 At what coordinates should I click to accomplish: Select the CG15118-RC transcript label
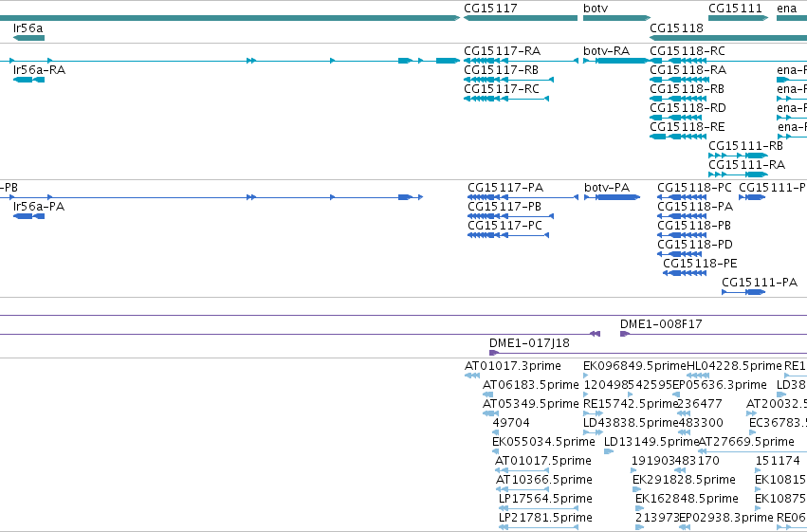[688, 51]
